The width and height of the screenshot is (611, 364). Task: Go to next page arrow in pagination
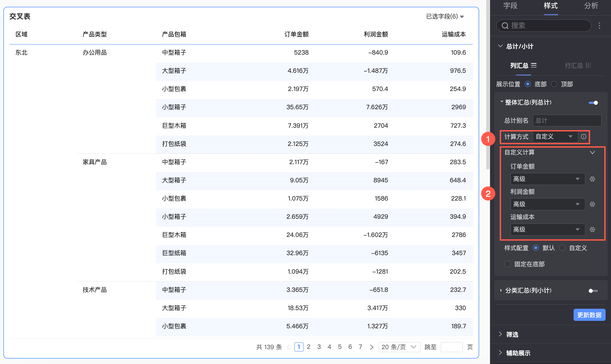coord(371,347)
